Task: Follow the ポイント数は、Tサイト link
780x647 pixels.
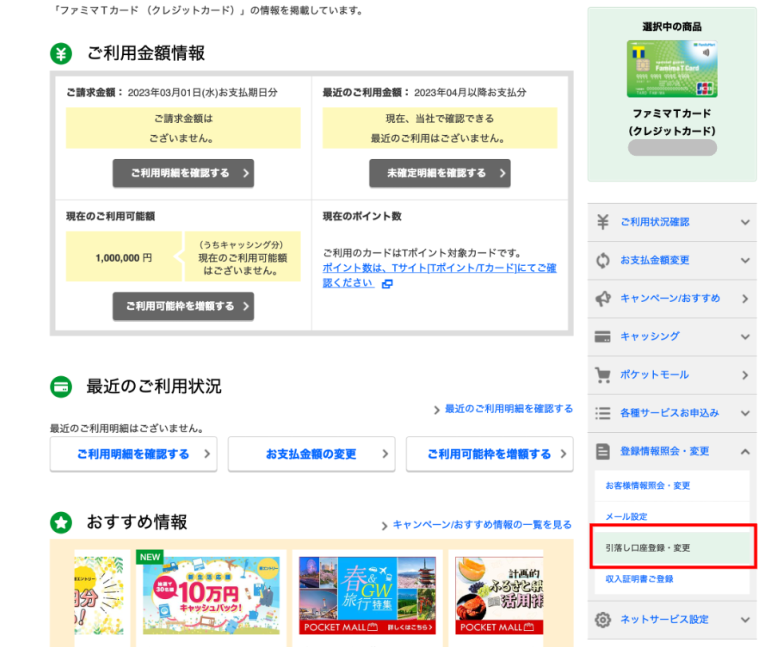Action: [x=439, y=276]
